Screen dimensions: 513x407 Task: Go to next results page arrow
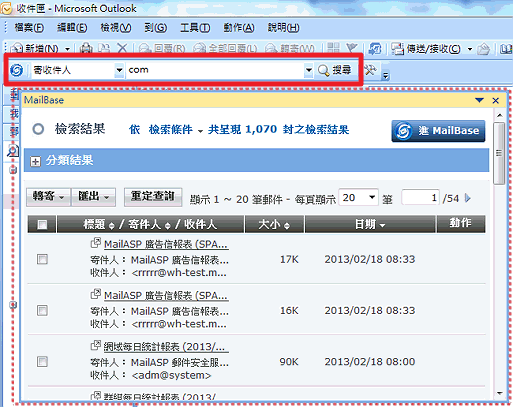pos(468,198)
